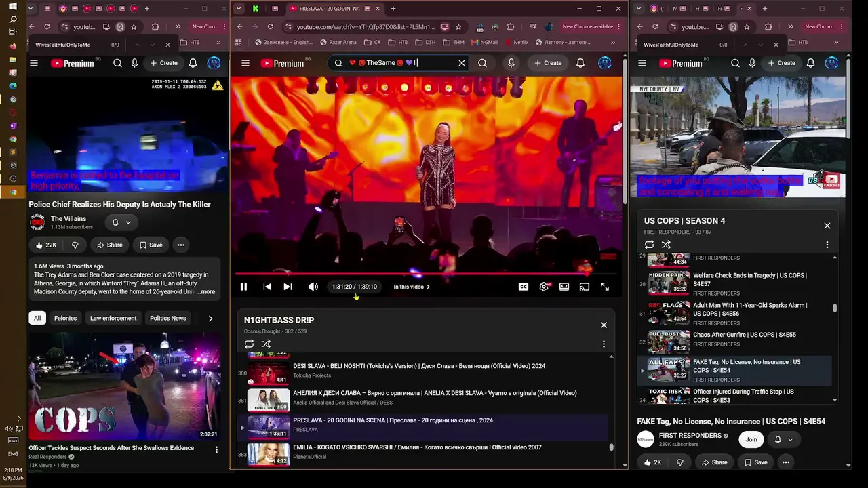Toggle closed captions on the middle video

[524, 287]
